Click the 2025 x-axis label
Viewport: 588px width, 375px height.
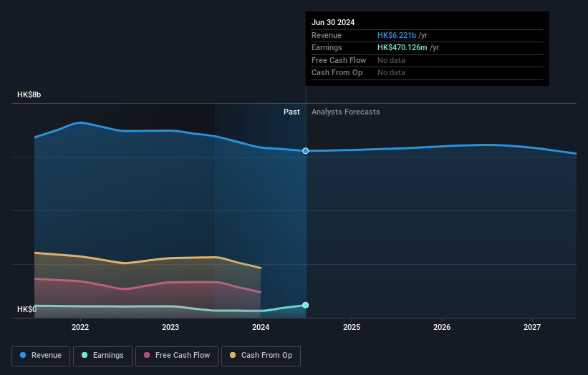(x=352, y=327)
